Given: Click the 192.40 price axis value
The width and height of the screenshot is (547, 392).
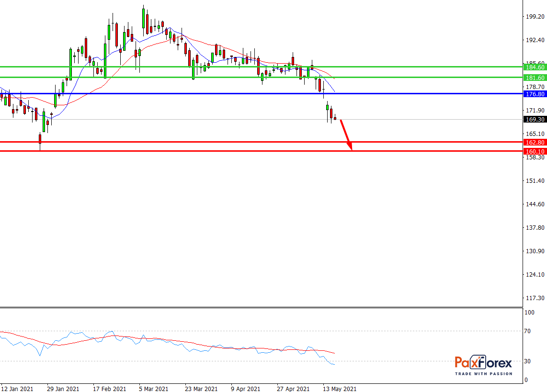Looking at the screenshot, I should tap(535, 40).
